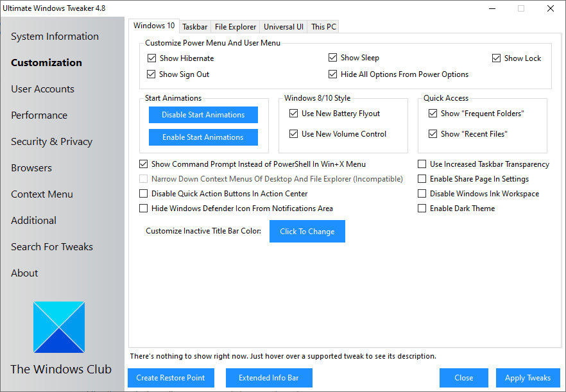Click Disable Start Animations
The height and width of the screenshot is (392, 566).
(x=203, y=115)
